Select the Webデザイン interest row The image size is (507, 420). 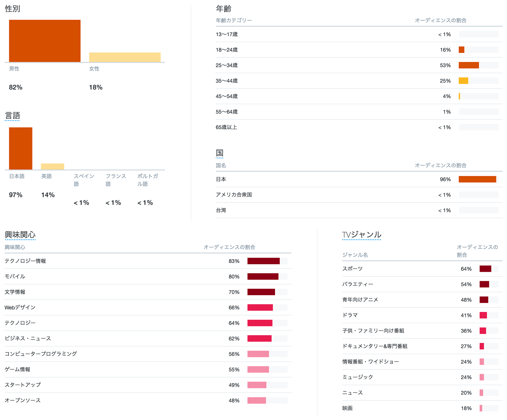tap(20, 307)
